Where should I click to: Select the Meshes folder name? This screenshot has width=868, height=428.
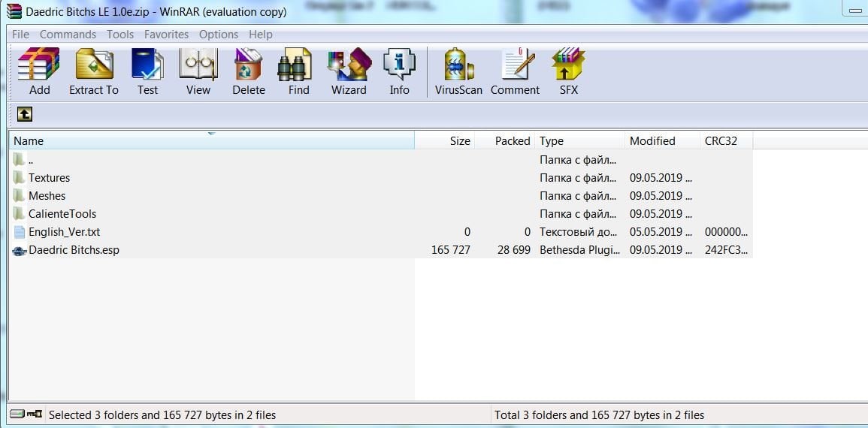tap(47, 196)
